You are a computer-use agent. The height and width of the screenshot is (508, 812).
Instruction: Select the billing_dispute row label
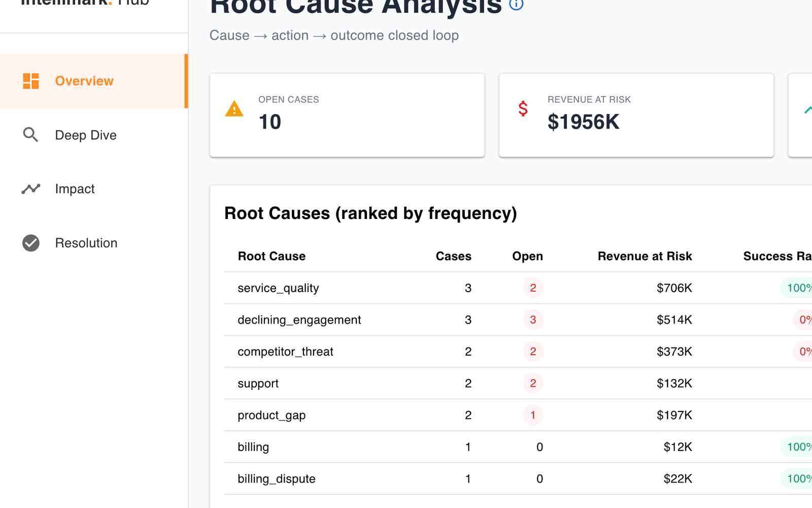(277, 479)
